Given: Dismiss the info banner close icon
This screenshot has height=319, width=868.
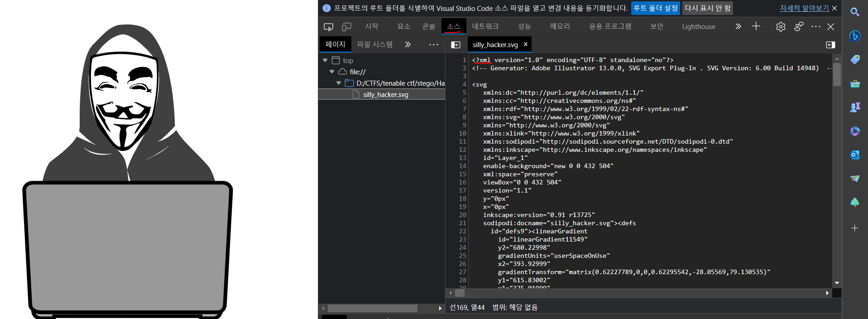Looking at the screenshot, I should [x=834, y=8].
